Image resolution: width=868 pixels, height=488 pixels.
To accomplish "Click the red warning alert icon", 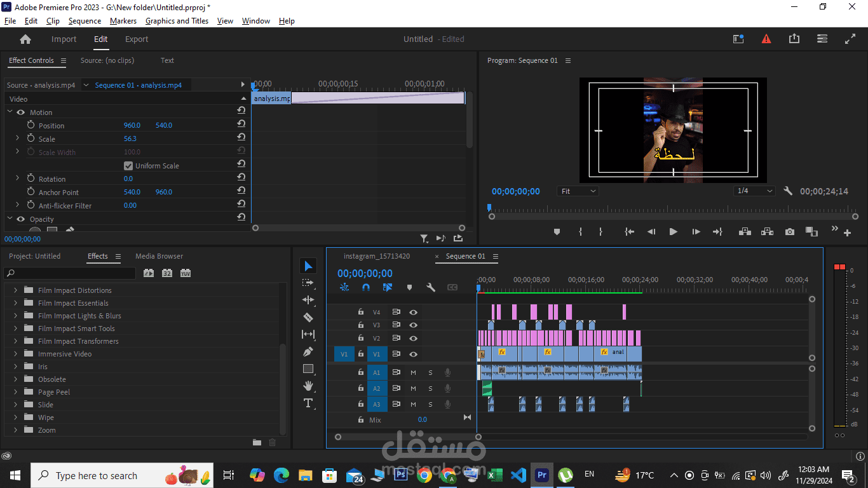I will click(766, 39).
